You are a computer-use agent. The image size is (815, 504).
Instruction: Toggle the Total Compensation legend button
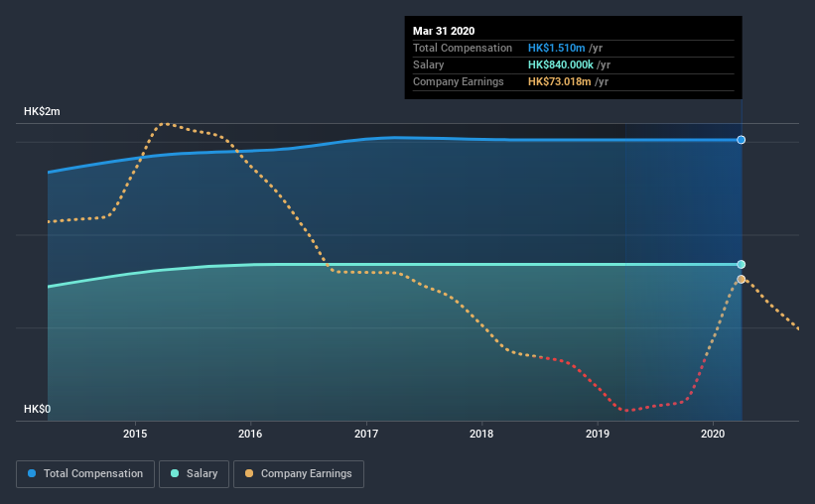[85, 474]
